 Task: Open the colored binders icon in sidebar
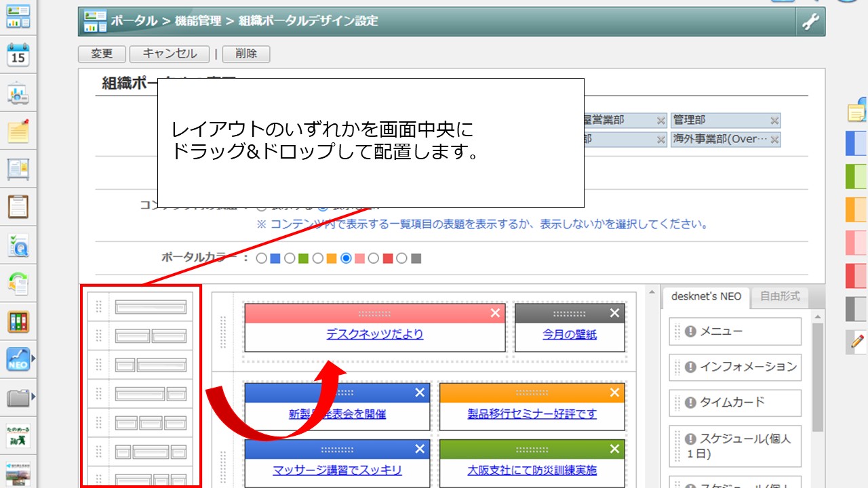(18, 321)
